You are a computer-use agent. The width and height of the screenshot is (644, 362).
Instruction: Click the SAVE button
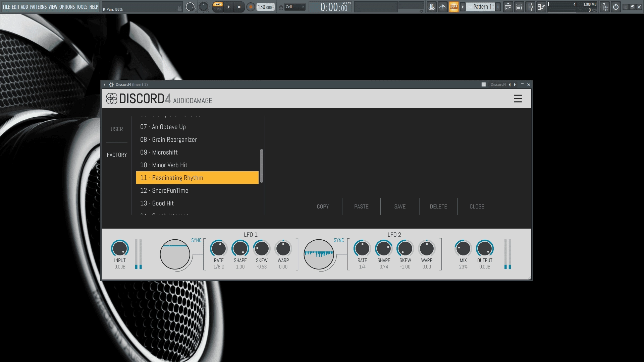pyautogui.click(x=400, y=206)
